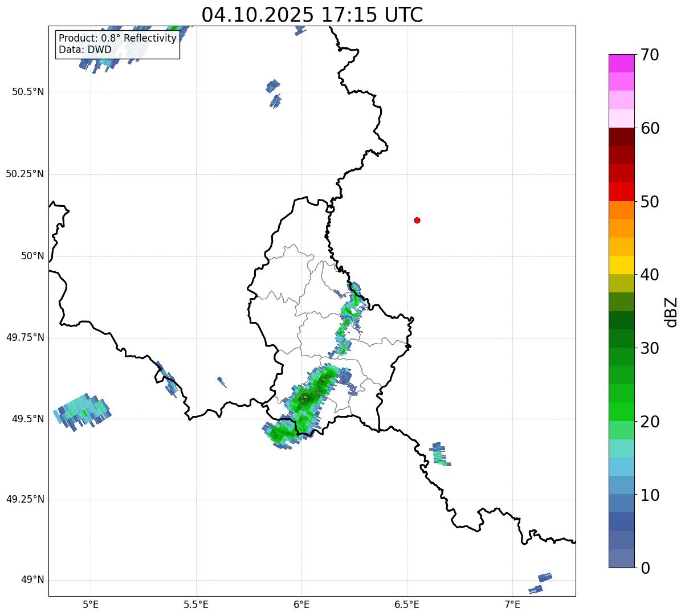
Task: Click the "Data: DWD" label
Action: 85,50
